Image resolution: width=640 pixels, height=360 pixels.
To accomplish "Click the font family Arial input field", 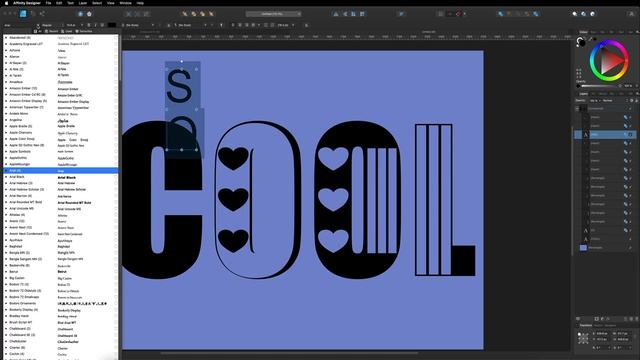I will (x=20, y=25).
